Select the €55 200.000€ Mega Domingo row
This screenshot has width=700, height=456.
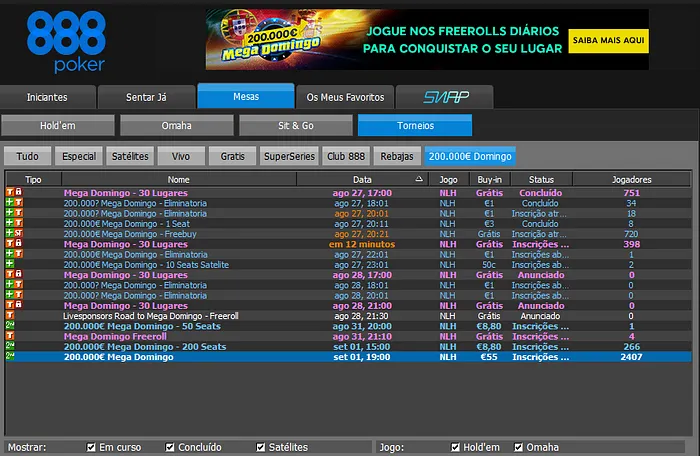tap(348, 357)
